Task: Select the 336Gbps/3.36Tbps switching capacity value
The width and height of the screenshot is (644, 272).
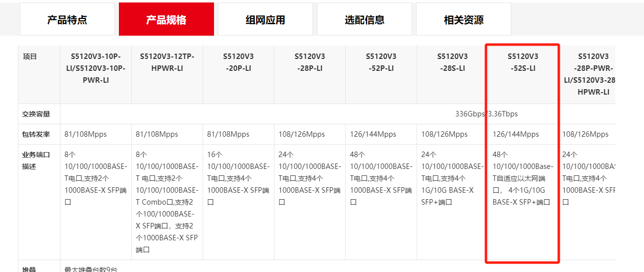Action: point(486,114)
